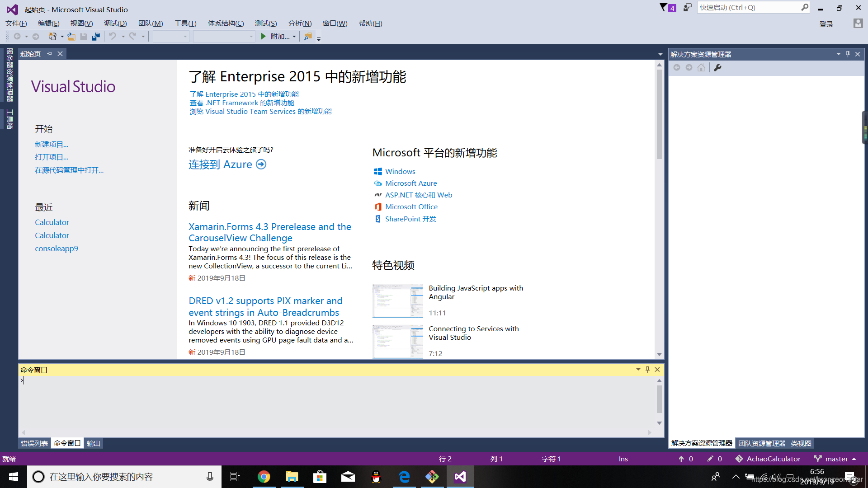Switch to the 输出 tab

coord(93,443)
